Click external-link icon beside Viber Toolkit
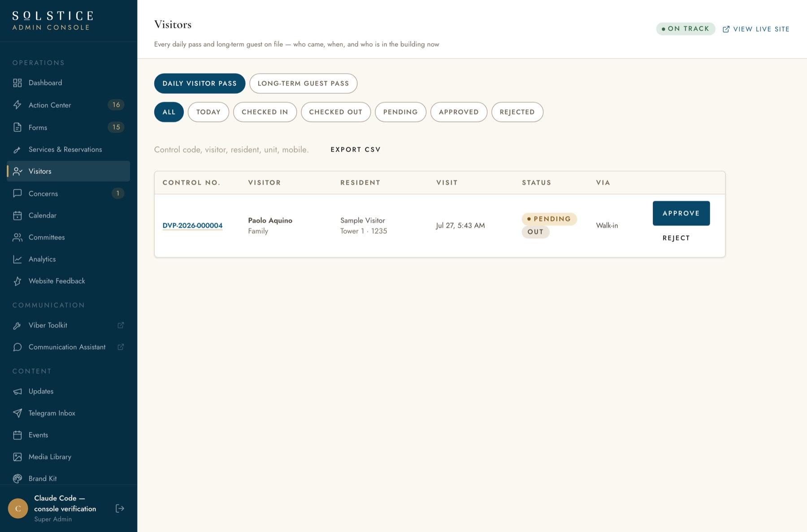The width and height of the screenshot is (807, 532). pos(121,325)
